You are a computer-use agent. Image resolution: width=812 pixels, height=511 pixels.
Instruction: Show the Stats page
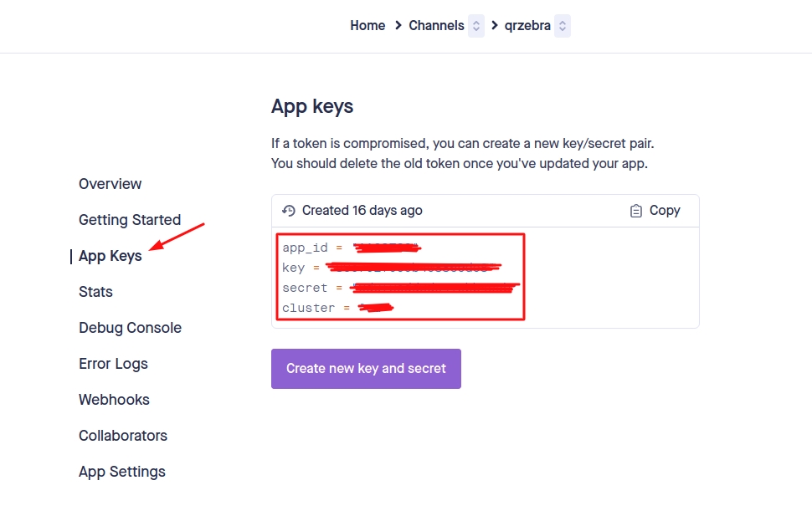click(x=95, y=292)
